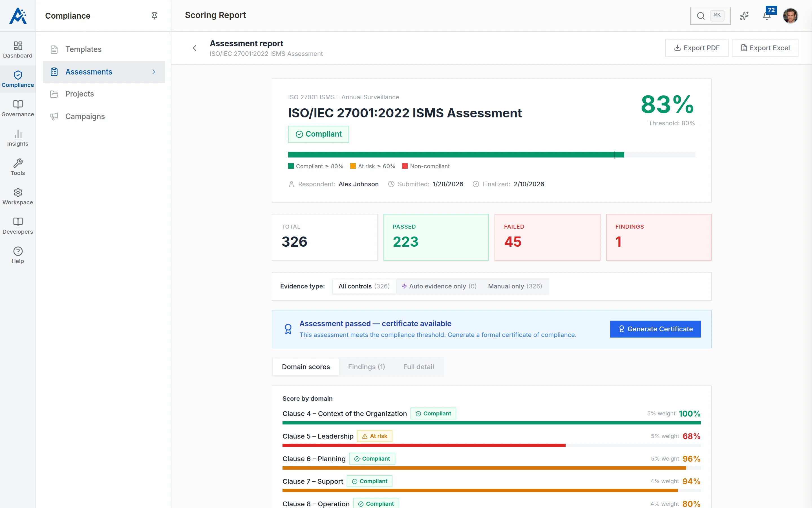812x508 pixels.
Task: Click the FINDINGS 1 summary card
Action: [658, 237]
